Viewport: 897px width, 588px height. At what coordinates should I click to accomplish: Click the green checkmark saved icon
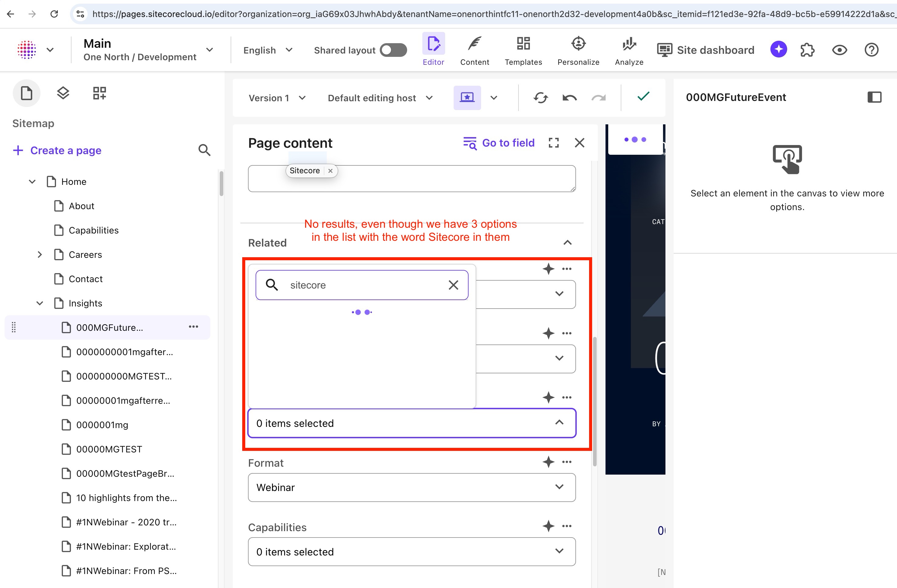[x=643, y=97]
